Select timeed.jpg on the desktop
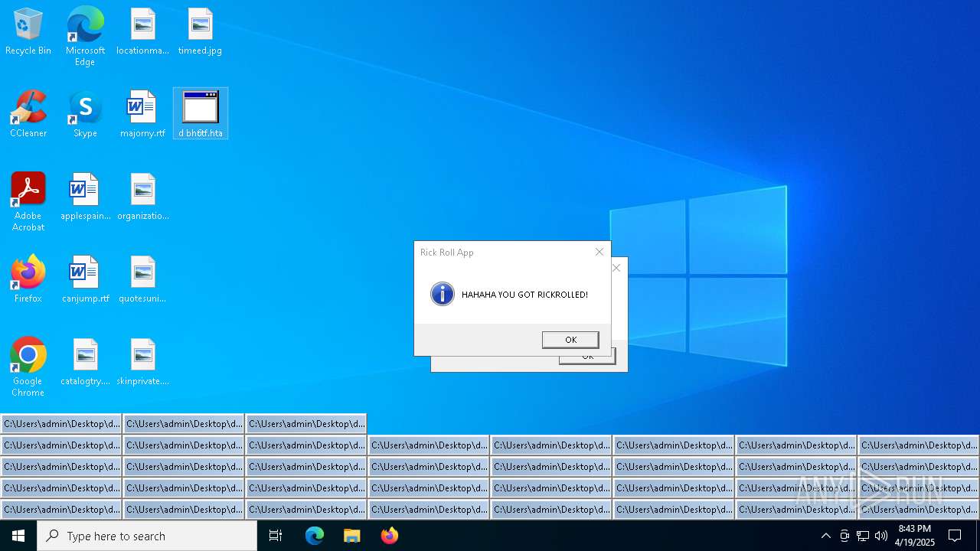 [200, 32]
